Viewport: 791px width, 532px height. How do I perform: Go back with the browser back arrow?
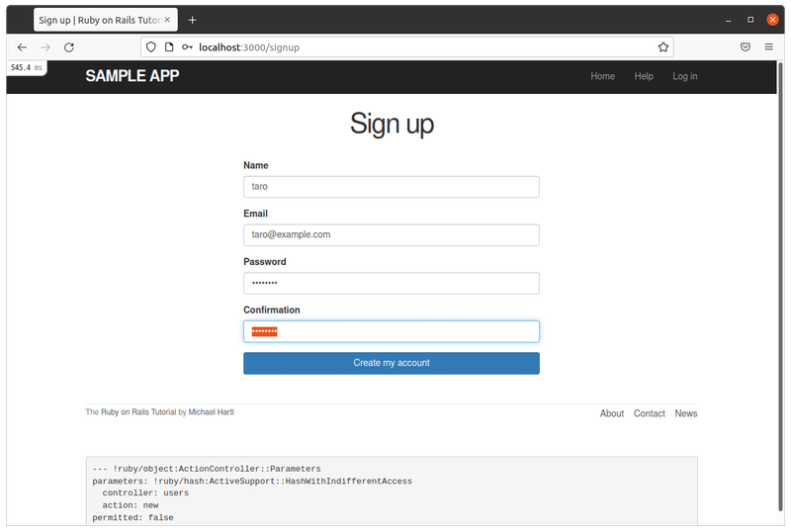click(22, 46)
